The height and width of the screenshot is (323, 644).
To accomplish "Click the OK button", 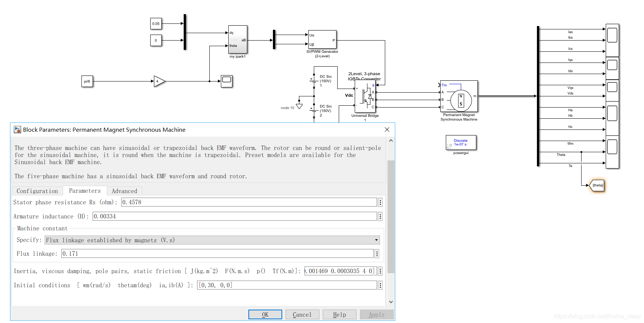I will [265, 314].
